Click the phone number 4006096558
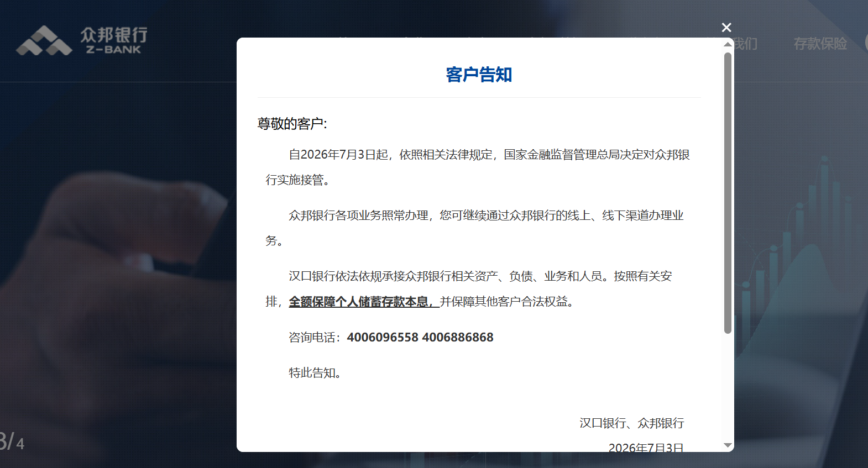 tap(383, 337)
